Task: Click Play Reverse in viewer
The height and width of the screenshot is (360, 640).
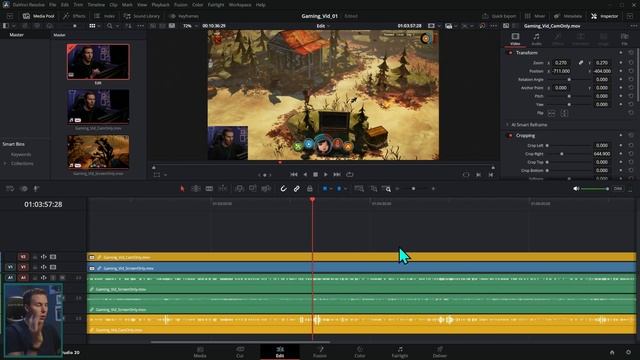Action: pos(305,174)
